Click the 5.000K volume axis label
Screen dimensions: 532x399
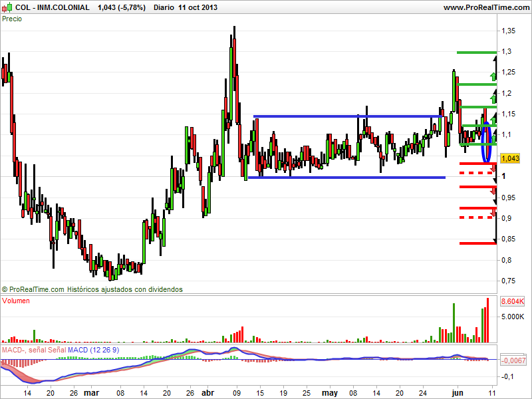(x=513, y=317)
